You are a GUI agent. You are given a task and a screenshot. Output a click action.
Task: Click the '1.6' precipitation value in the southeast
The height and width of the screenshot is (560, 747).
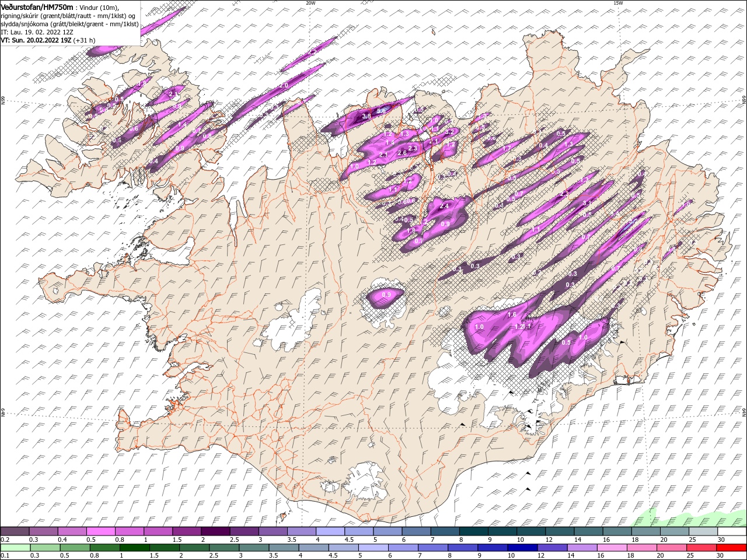(512, 315)
